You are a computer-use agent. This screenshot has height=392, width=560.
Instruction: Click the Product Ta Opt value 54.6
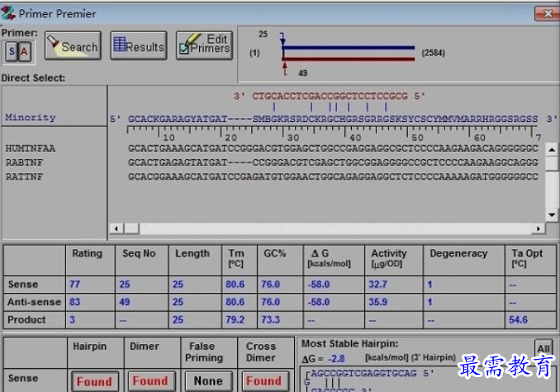(x=518, y=319)
